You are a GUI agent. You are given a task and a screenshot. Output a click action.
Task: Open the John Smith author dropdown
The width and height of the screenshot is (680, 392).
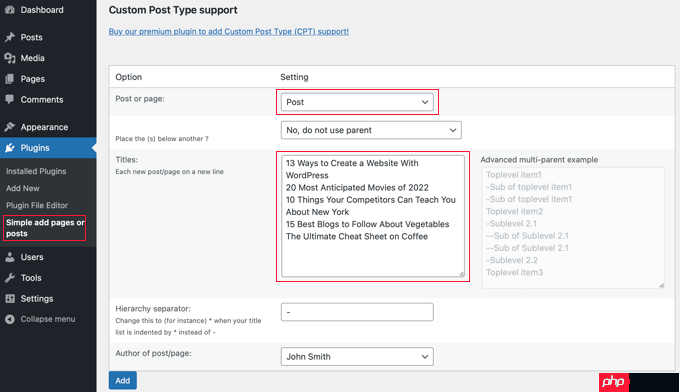(x=357, y=356)
